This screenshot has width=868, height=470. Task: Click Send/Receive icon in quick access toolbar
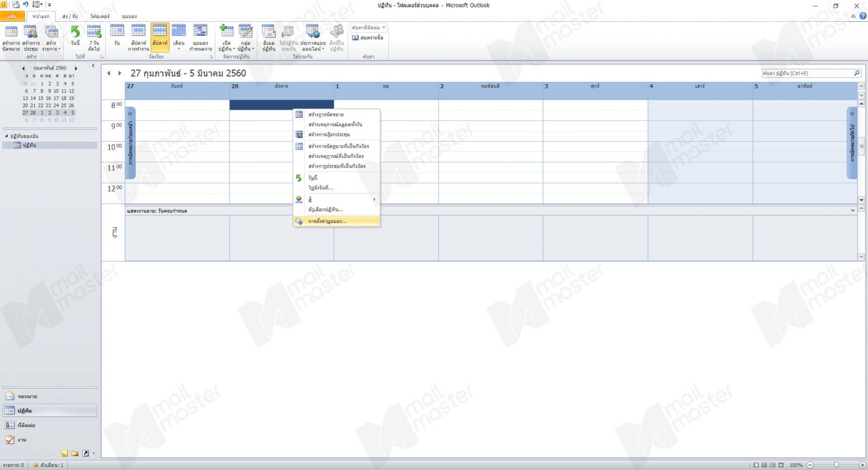[15, 4]
